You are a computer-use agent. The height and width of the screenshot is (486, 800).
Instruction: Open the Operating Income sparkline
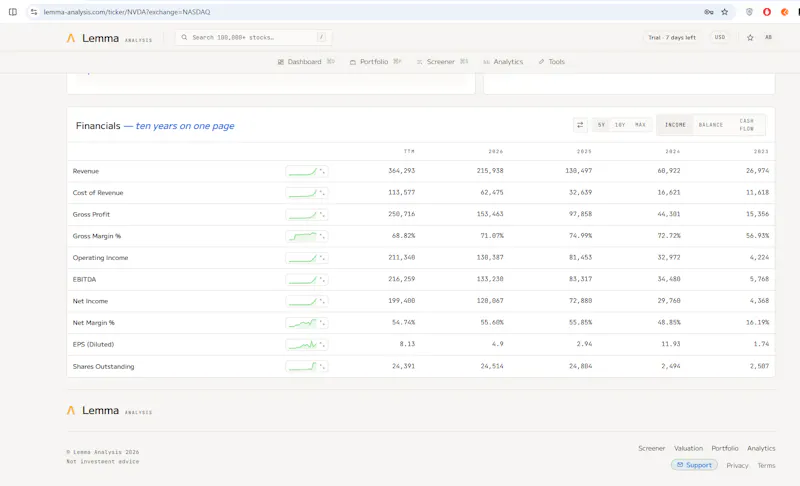[x=307, y=258]
